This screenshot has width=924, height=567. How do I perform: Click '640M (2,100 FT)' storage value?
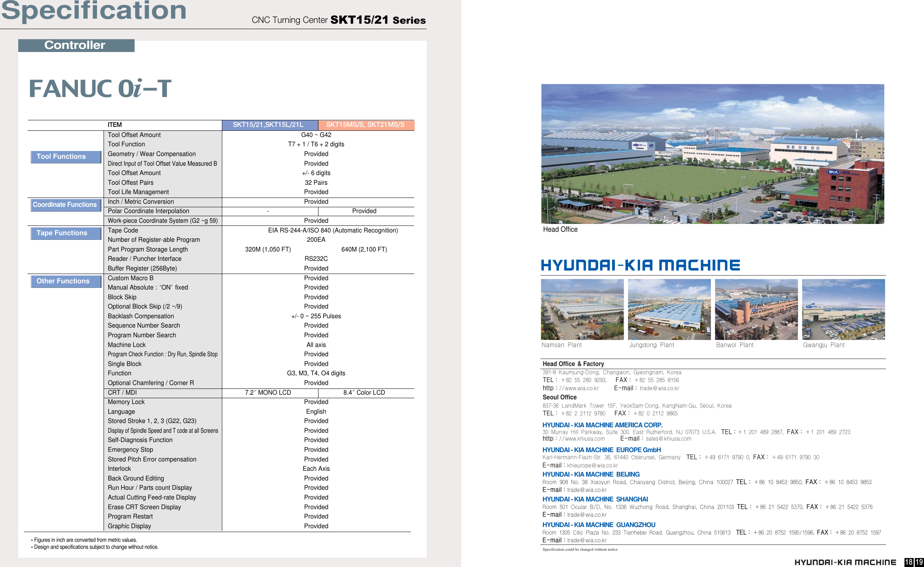pyautogui.click(x=364, y=250)
